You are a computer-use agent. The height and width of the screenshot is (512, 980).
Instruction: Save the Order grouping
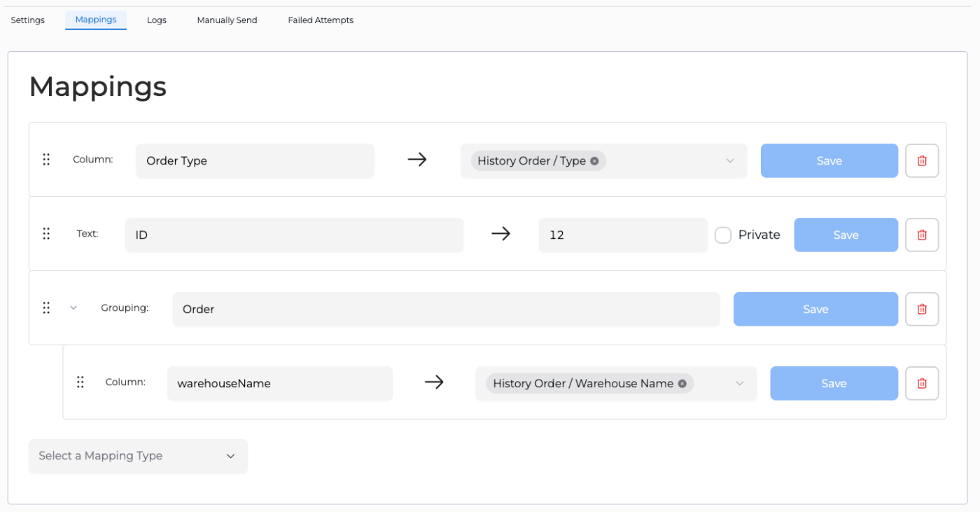[x=815, y=309]
